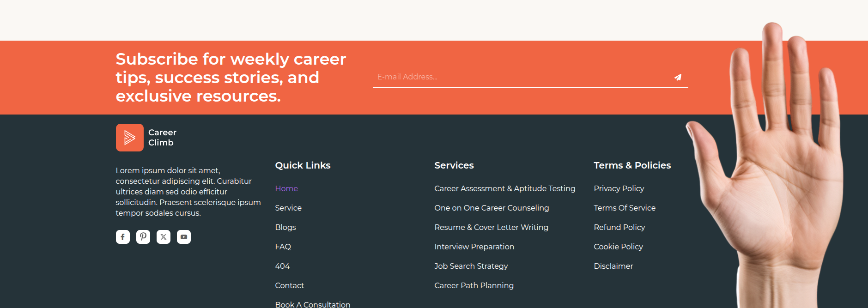Submit email with the paper-plane icon
Viewport: 868px width, 308px height.
click(678, 77)
